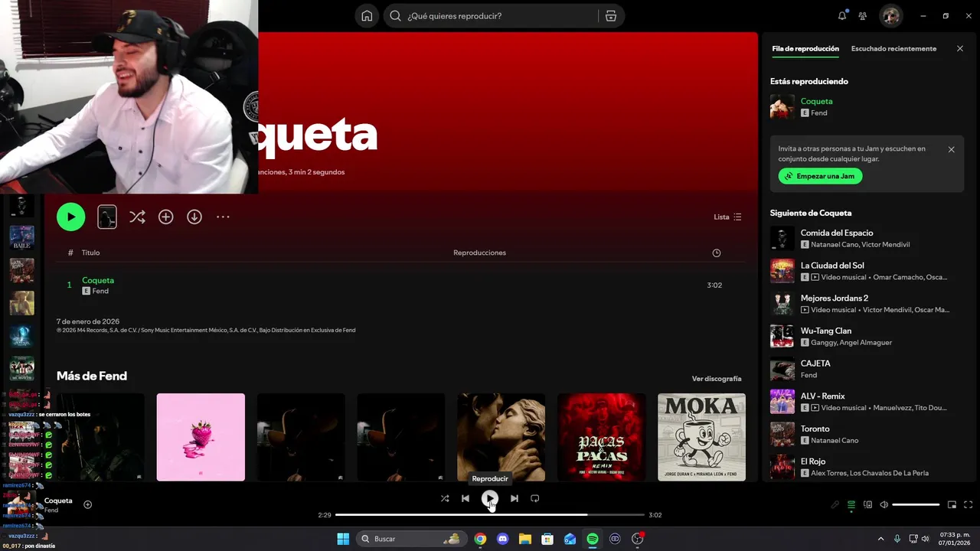Open Google Chrome from taskbar
This screenshot has height=551, width=980.
point(480,539)
